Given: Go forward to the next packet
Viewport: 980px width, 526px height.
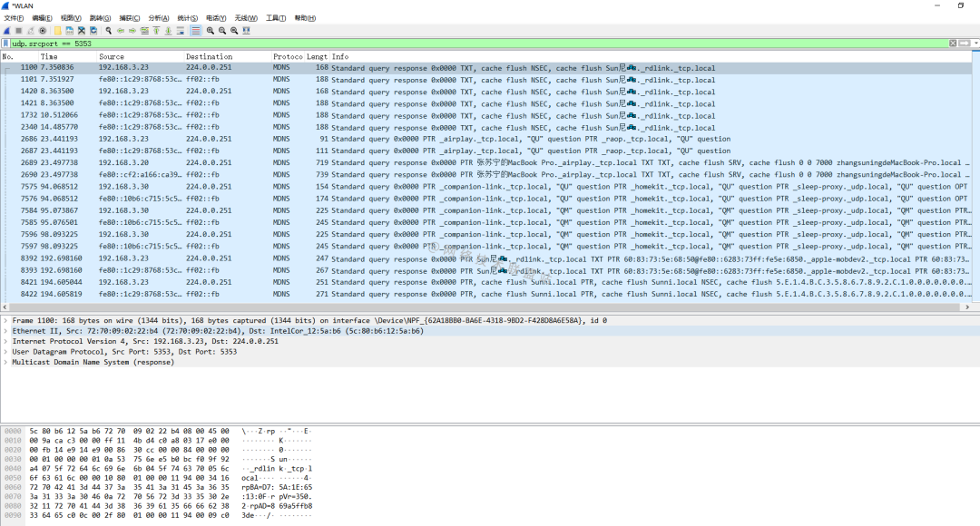Looking at the screenshot, I should coord(132,31).
